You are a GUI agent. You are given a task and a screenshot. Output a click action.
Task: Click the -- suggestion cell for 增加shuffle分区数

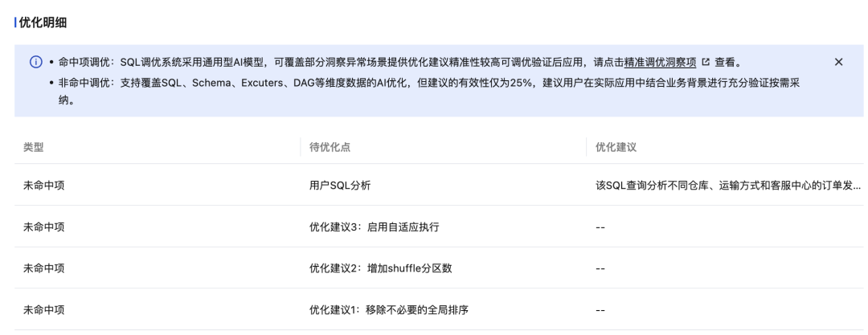[x=600, y=268]
